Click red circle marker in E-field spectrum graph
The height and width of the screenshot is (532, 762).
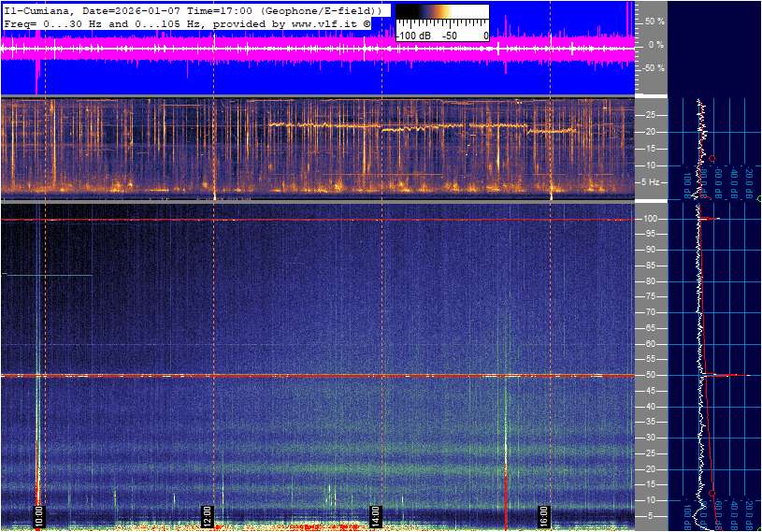(x=712, y=493)
